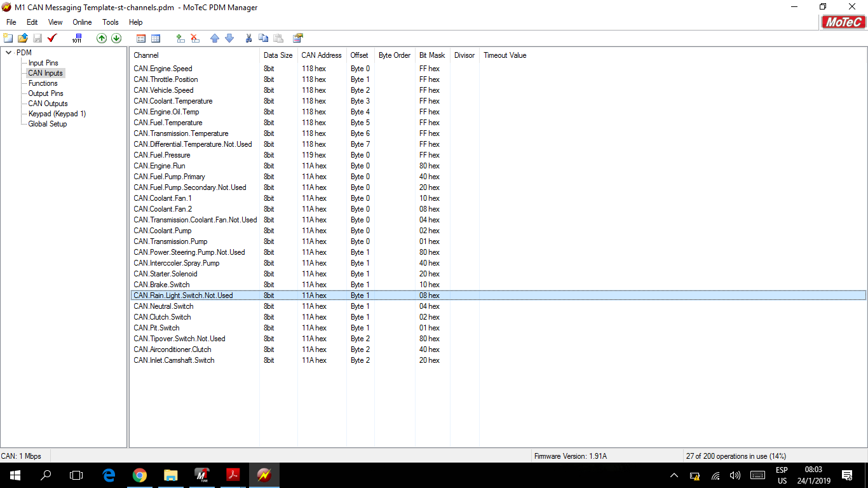Select the CAN.Coolant.Temperature row
868x488 pixels.
tap(498, 101)
